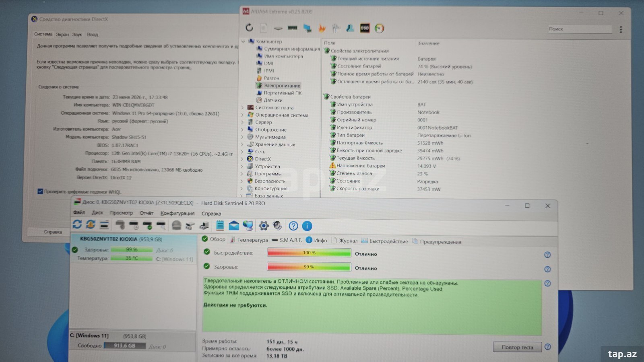Click the globe and monitor icon in Hard Disk Sentinel toolbar
The width and height of the screenshot is (644, 362).
(248, 226)
